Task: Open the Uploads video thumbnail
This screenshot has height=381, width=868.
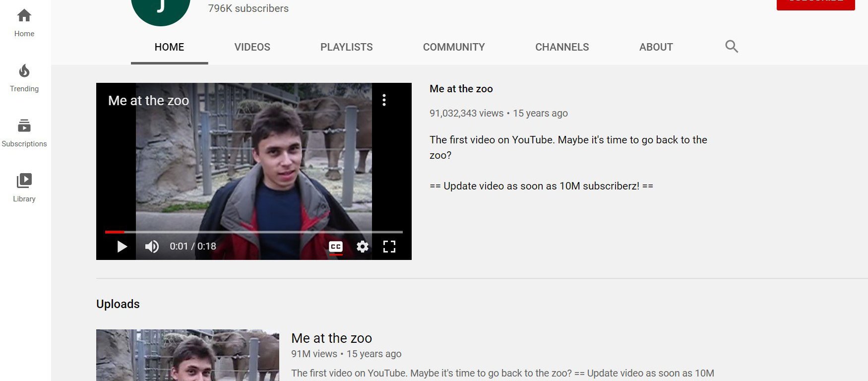Action: point(187,355)
